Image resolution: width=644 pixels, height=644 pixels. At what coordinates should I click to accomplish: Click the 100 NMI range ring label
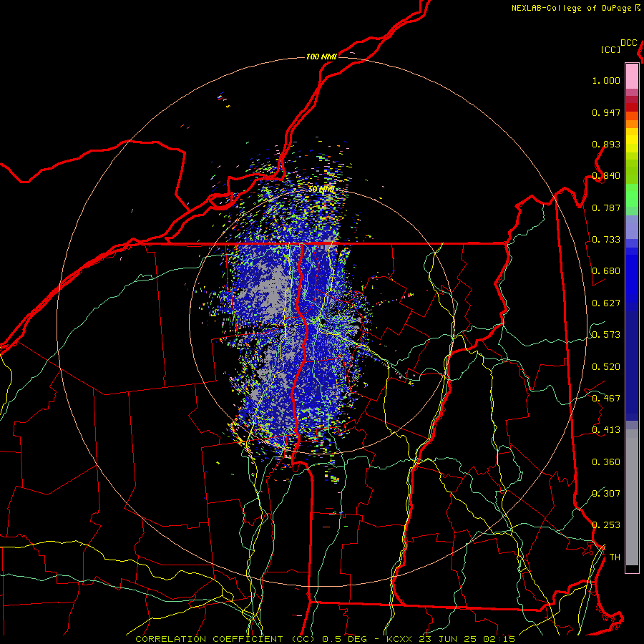(321, 57)
